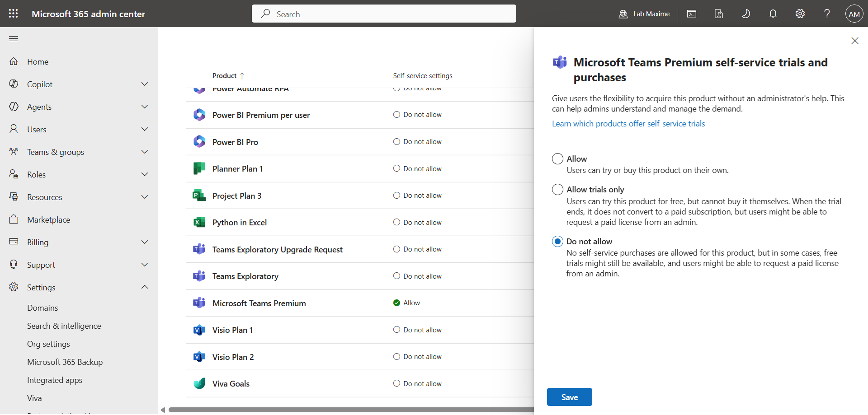Screen dimensions: 868x415
Task: Click the Save button
Action: point(569,397)
